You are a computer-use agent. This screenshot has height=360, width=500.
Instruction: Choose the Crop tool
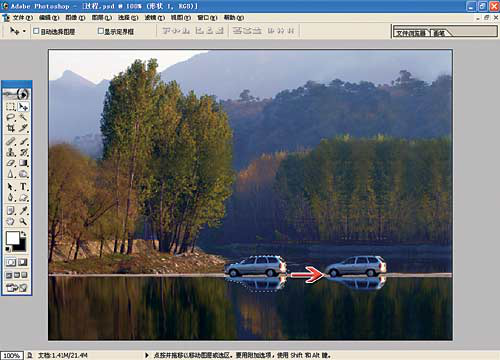[x=11, y=128]
